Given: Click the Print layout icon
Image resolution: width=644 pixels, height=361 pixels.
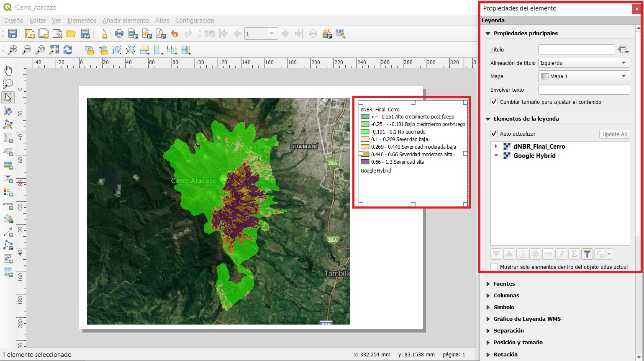Looking at the screenshot, I should pos(119,34).
